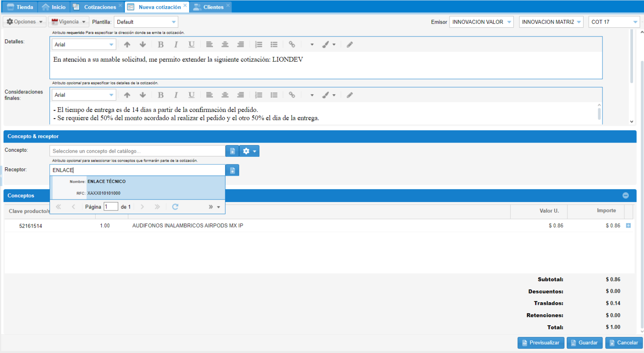The width and height of the screenshot is (644, 353).
Task: Click the add new concepto icon
Action: click(232, 151)
